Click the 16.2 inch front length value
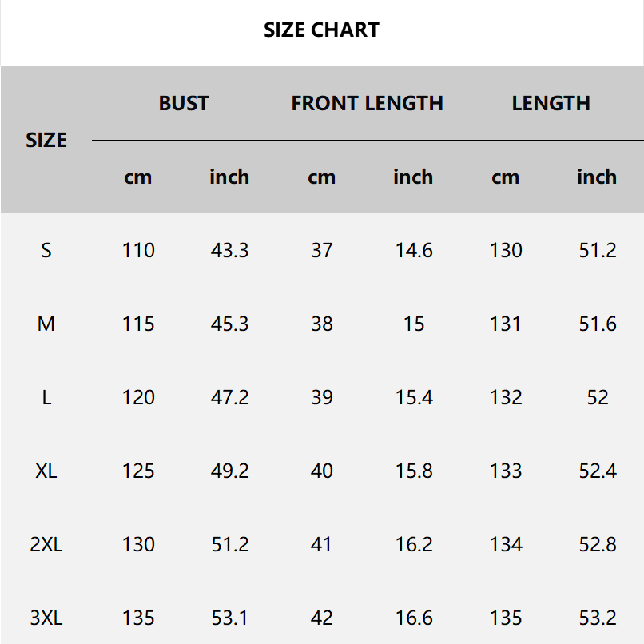Image resolution: width=644 pixels, height=644 pixels. pyautogui.click(x=414, y=544)
